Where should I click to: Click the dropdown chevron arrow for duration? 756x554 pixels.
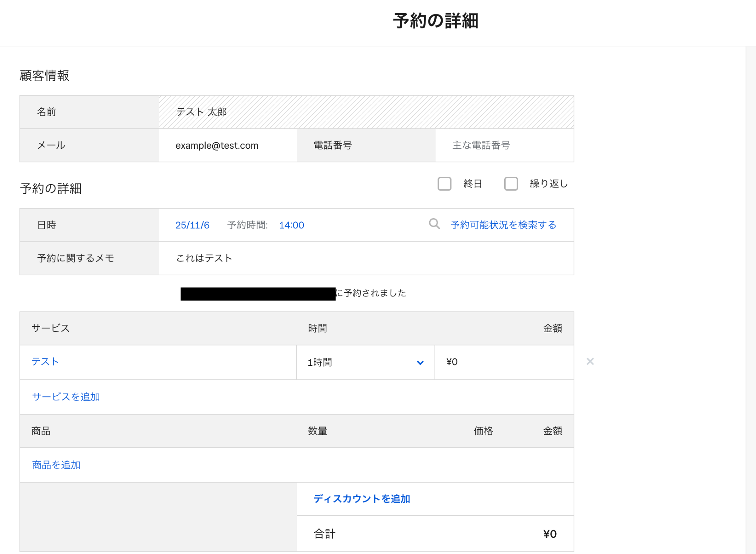tap(420, 362)
